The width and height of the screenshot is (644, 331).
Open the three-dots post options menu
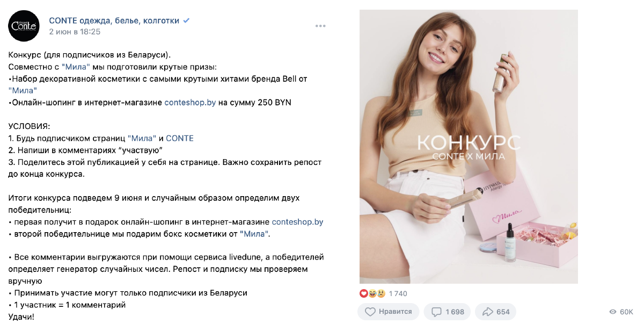coord(320,26)
